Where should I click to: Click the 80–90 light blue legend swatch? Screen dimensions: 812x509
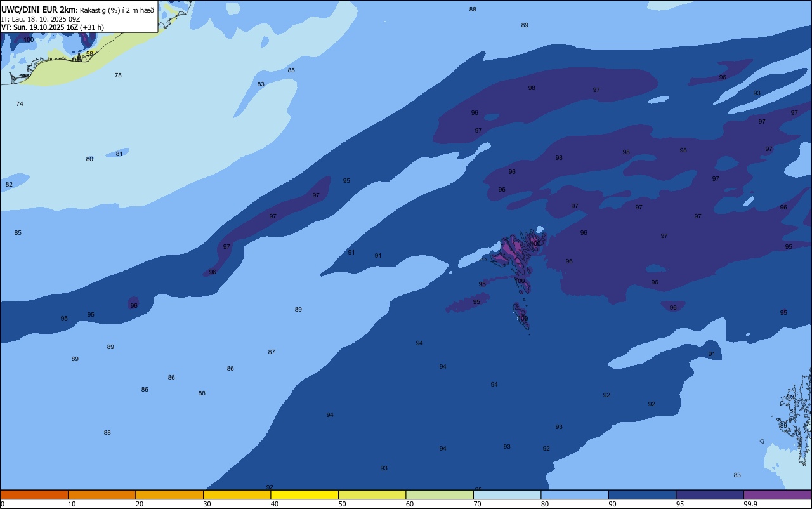(x=575, y=494)
